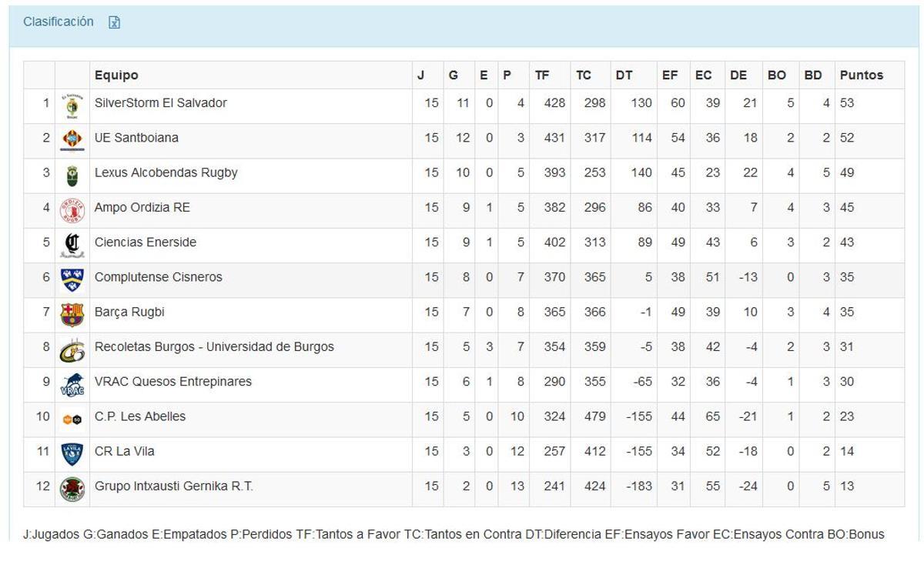Click the Ampo Ordizia RE round logo

[72, 210]
